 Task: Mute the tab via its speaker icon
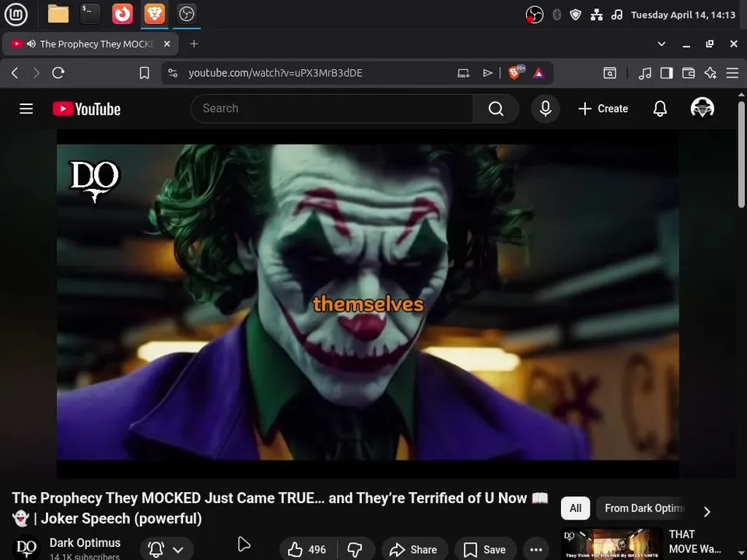[31, 44]
